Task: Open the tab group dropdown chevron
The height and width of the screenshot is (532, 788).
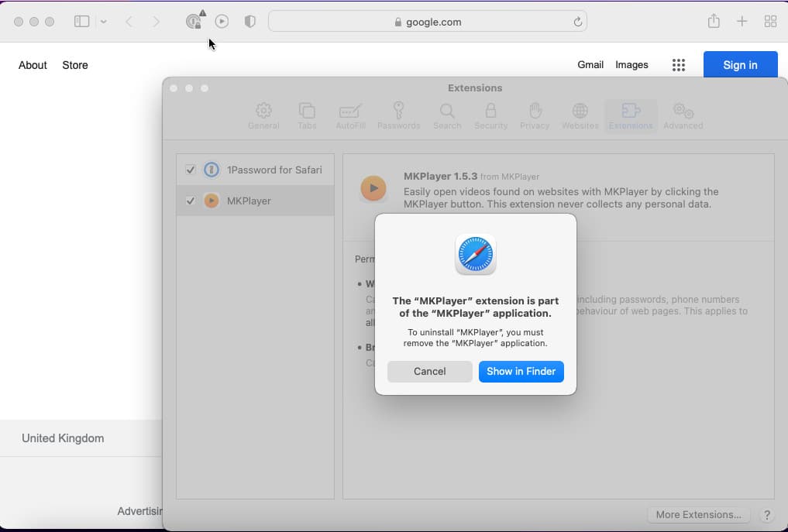Action: (104, 22)
